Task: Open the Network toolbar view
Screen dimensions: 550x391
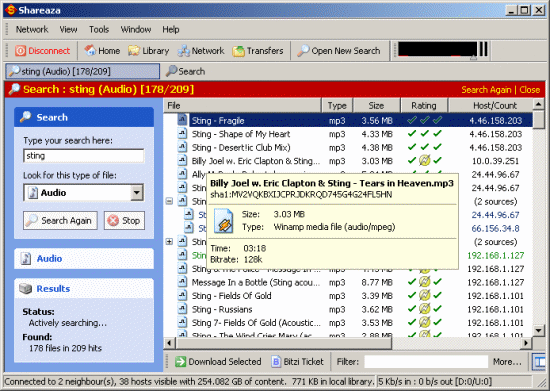Action: coord(201,51)
